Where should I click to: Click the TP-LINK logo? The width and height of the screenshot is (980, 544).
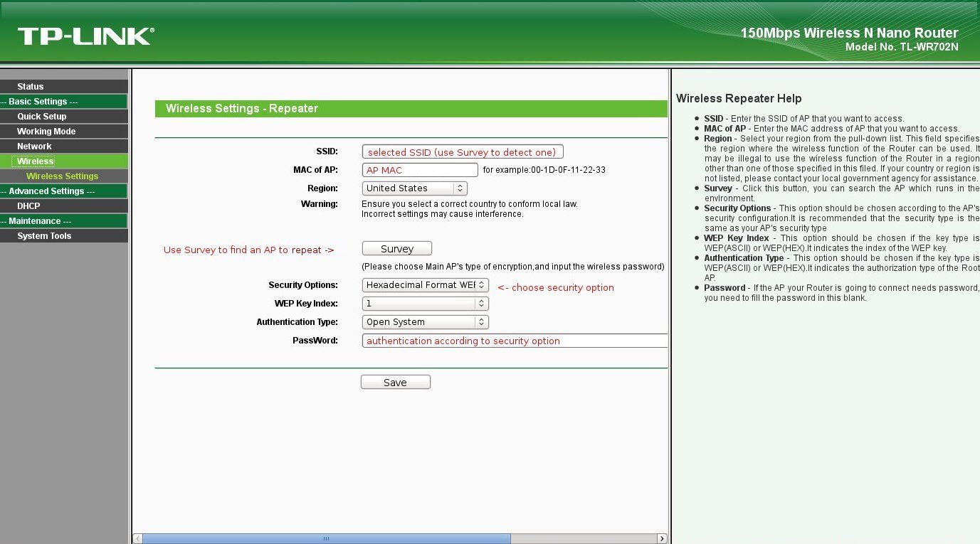coord(85,36)
